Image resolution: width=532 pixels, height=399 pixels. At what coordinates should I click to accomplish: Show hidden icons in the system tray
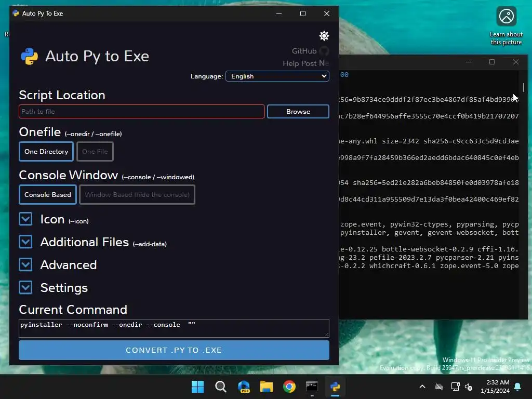(422, 387)
